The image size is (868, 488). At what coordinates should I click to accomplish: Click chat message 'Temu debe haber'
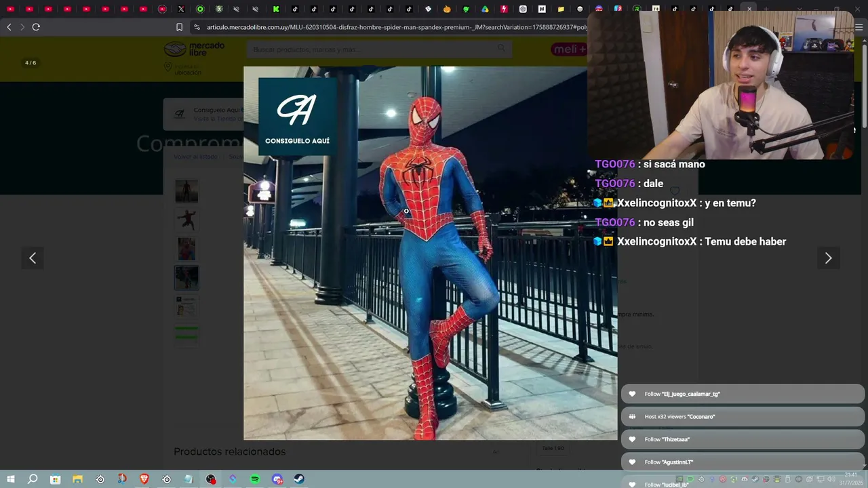click(745, 241)
